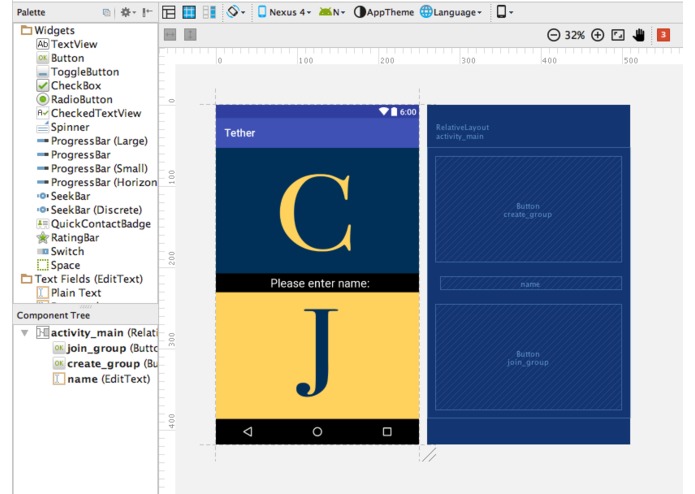The image size is (695, 494).
Task: Click the C create group button in preview
Action: [x=317, y=211]
